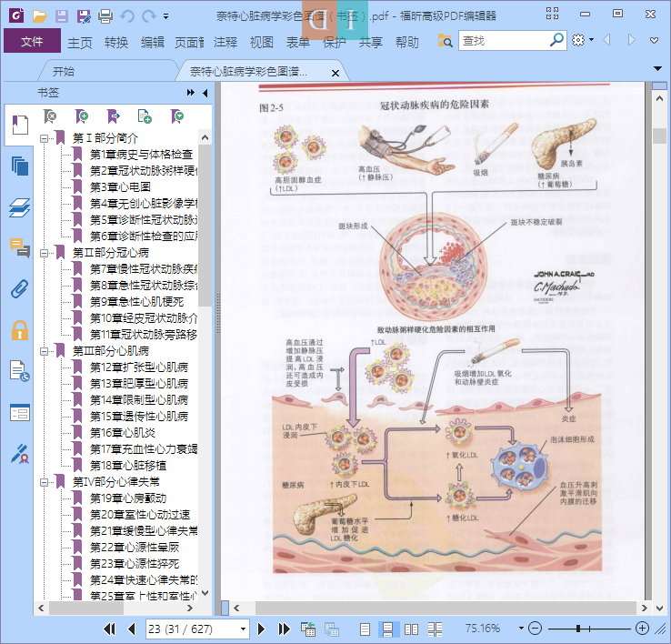Screen dimensions: 671x644
Task: Click the delete bookmark icon
Action: coord(50,116)
